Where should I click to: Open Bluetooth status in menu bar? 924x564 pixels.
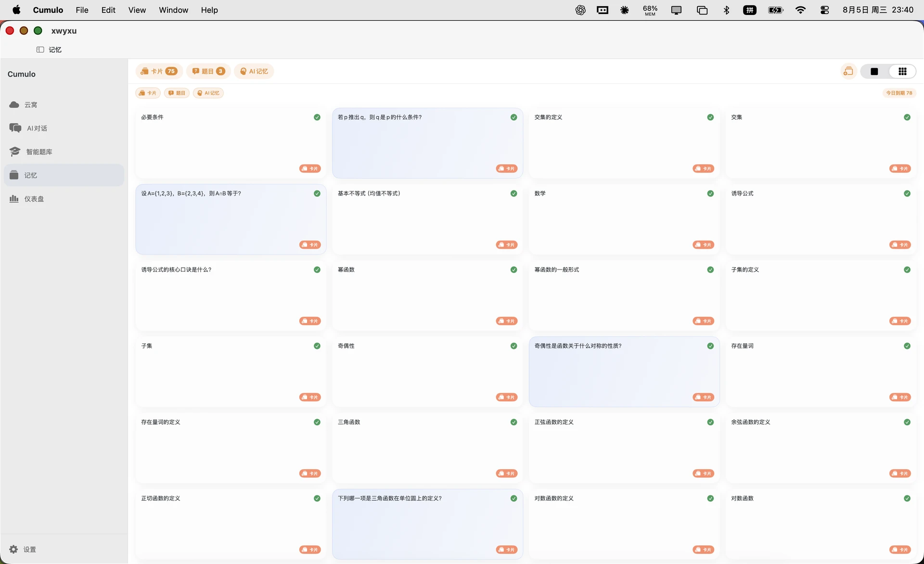[x=726, y=10]
